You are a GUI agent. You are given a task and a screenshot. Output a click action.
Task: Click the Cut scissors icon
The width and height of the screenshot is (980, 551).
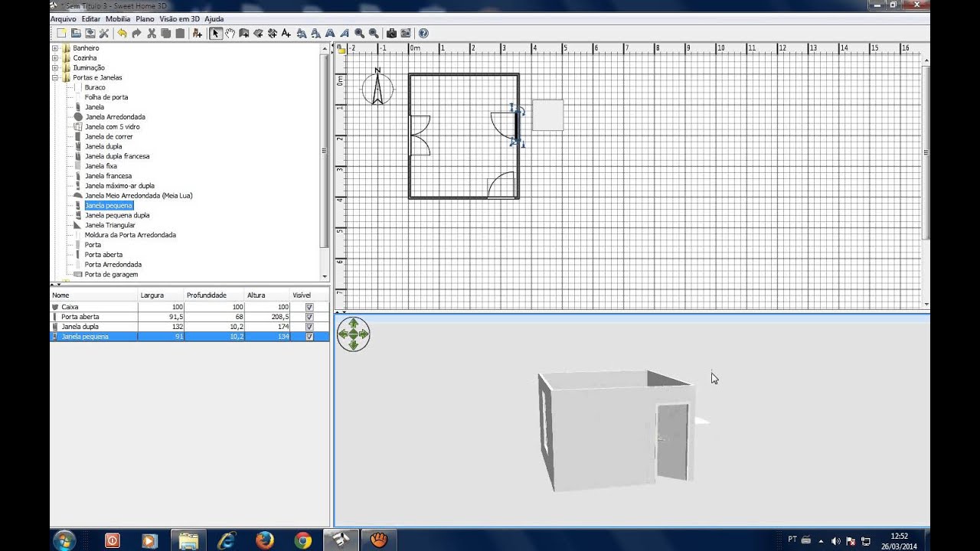(152, 34)
